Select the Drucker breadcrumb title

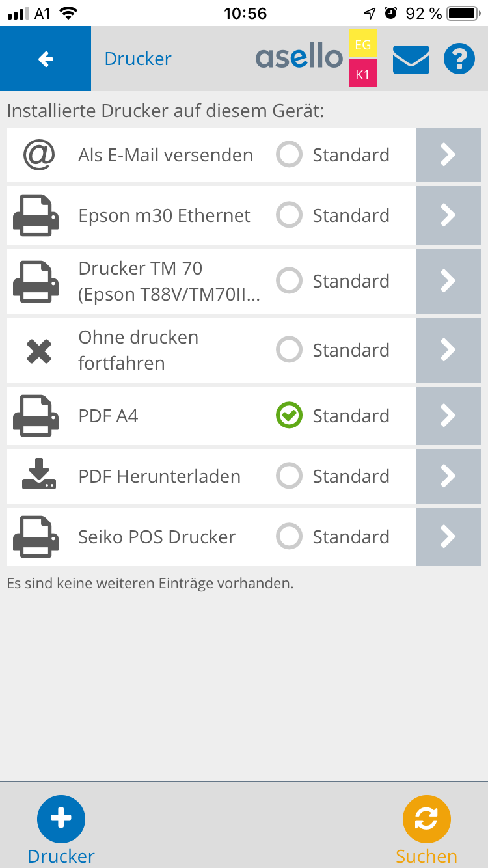pyautogui.click(x=138, y=59)
